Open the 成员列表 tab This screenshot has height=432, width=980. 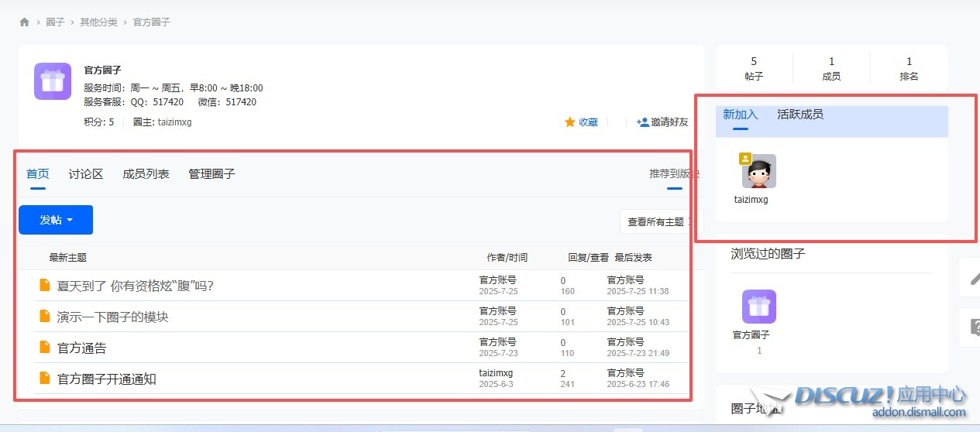pos(146,174)
